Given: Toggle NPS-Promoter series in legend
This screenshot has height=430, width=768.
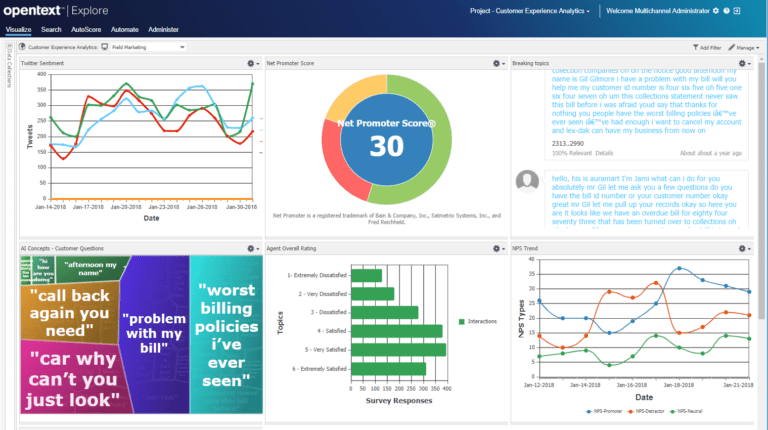Looking at the screenshot, I should 604,411.
